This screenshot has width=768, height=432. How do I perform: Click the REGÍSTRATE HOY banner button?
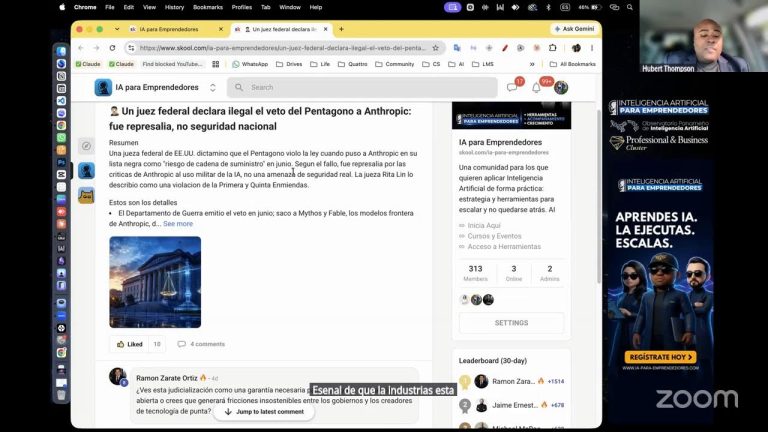tap(660, 357)
